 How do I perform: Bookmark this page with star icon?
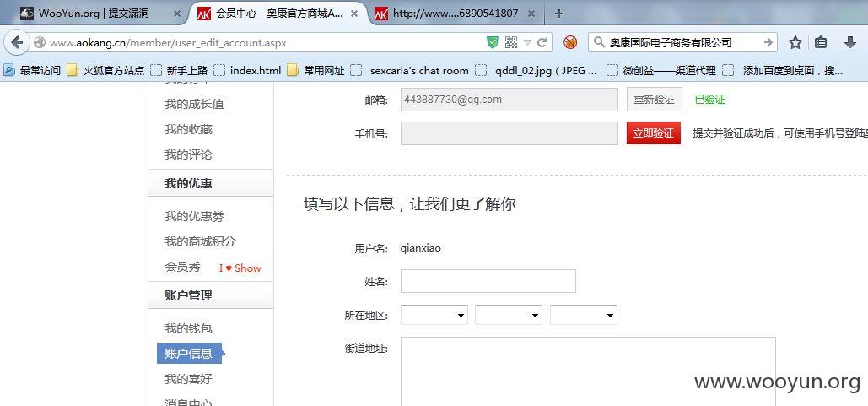click(795, 42)
